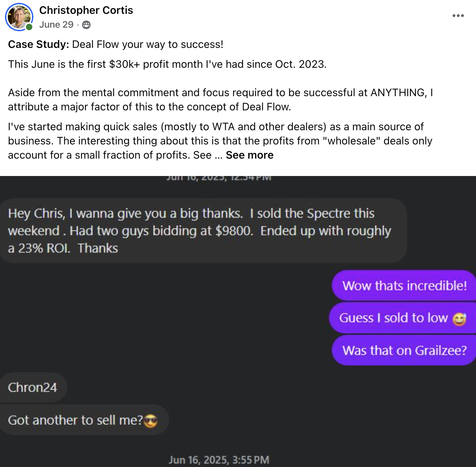This screenshot has width=476, height=467.
Task: Open the Christopher Cortis profile name link
Action: point(86,10)
